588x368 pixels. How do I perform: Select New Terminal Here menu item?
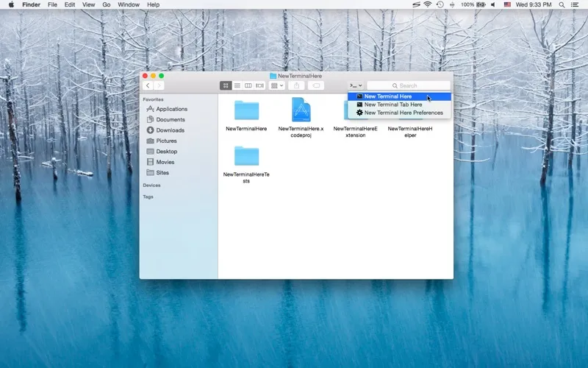click(388, 96)
